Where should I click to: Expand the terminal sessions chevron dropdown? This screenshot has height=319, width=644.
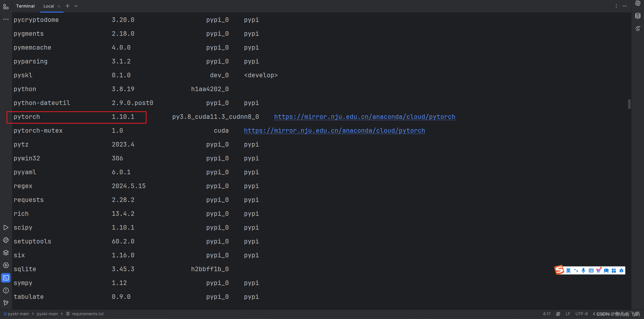pos(76,6)
